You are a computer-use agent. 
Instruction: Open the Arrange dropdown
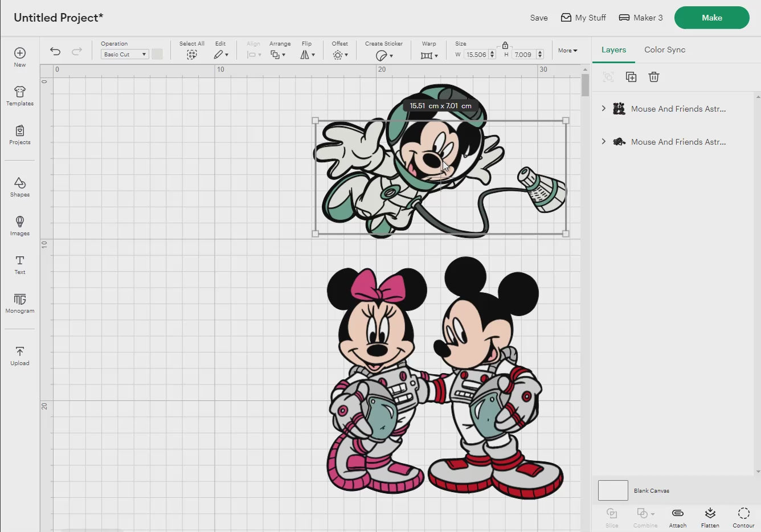(x=278, y=55)
